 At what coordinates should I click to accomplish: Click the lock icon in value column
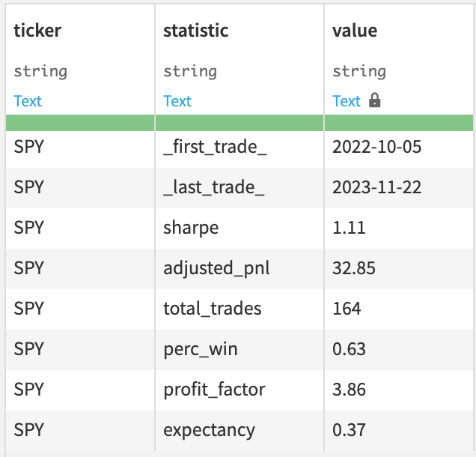pyautogui.click(x=375, y=100)
